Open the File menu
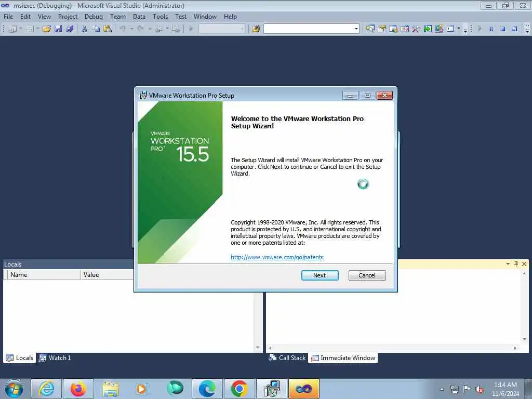This screenshot has height=399, width=532. pos(8,16)
